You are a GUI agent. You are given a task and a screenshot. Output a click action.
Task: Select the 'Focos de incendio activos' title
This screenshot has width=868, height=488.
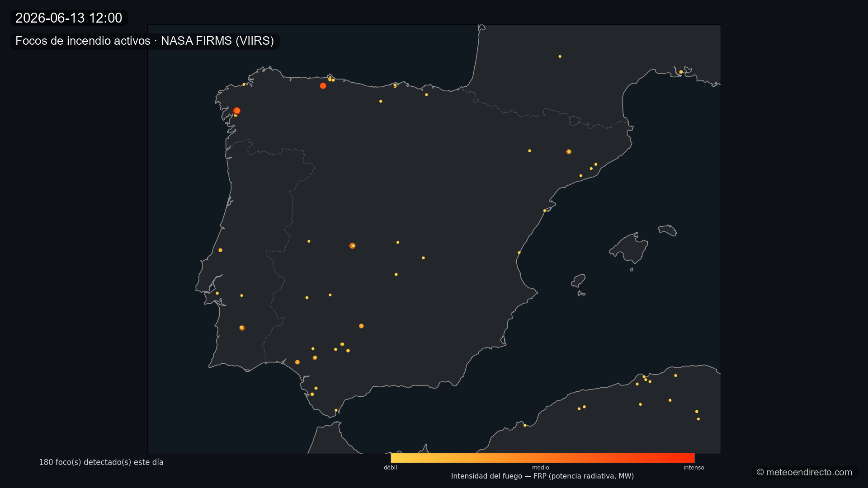pos(145,41)
